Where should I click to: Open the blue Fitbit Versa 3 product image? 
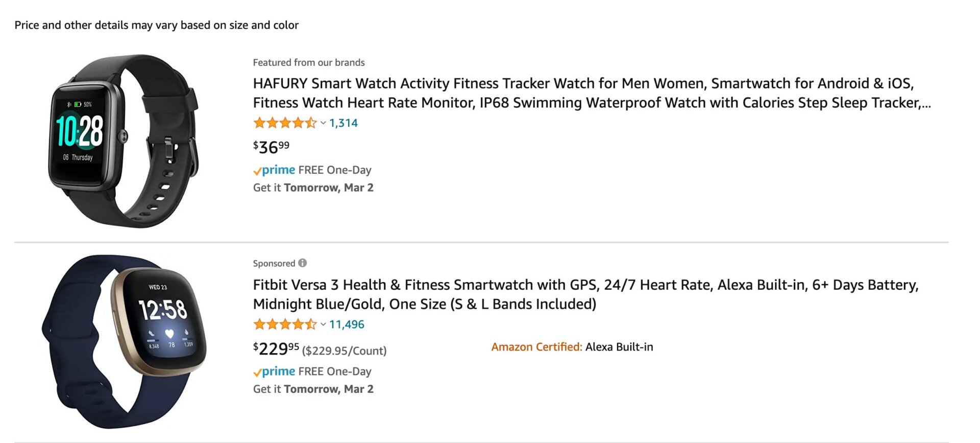coord(124,341)
